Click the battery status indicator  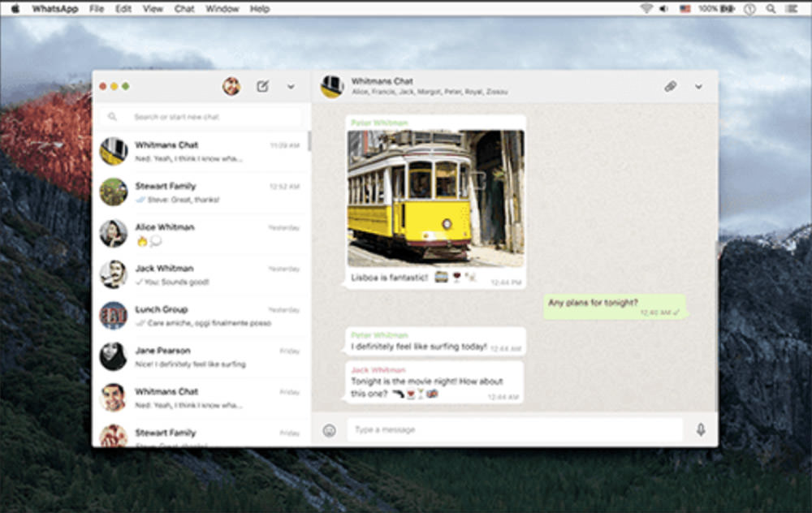point(717,9)
